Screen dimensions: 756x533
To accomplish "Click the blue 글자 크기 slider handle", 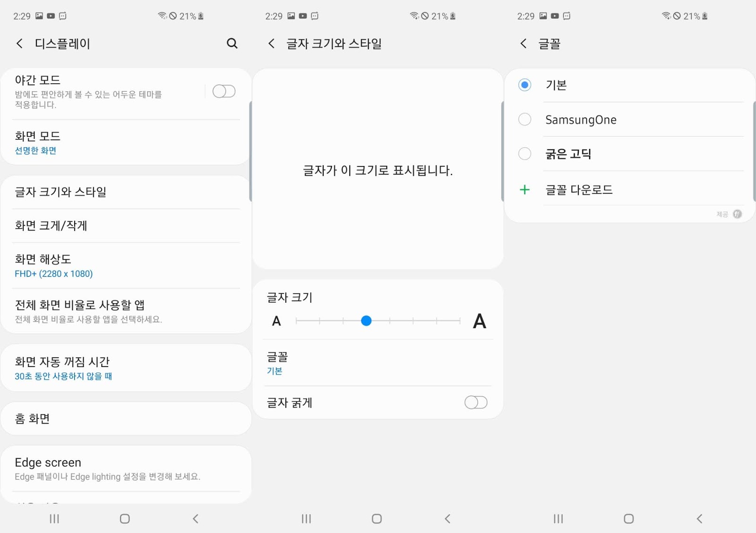I will (x=366, y=321).
